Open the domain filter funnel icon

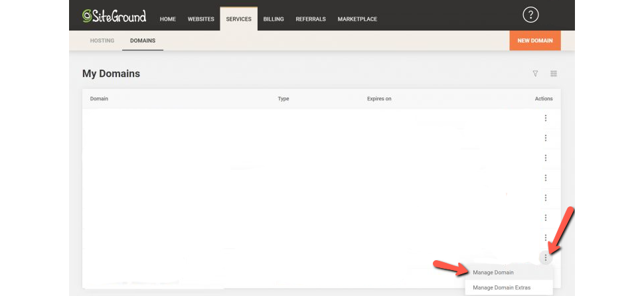[x=535, y=74]
